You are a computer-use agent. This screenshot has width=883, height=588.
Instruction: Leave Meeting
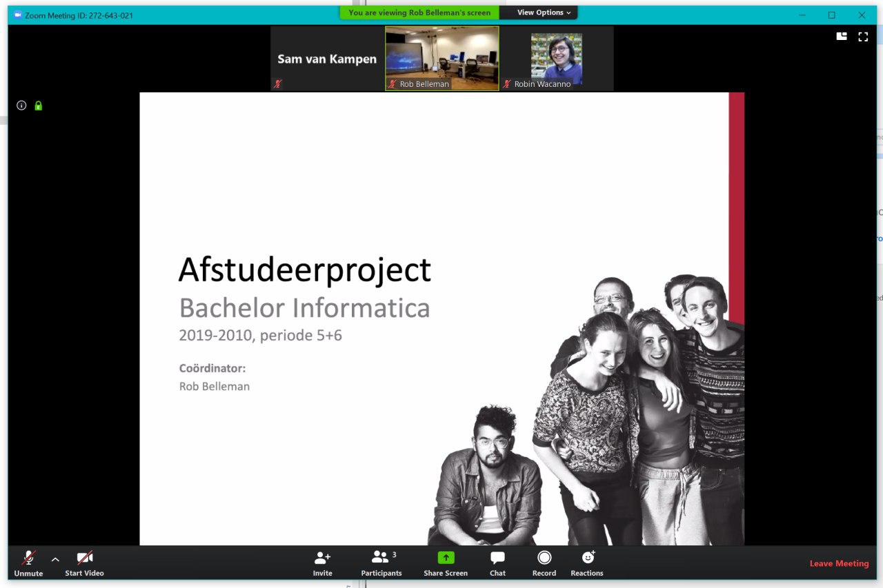click(x=839, y=563)
